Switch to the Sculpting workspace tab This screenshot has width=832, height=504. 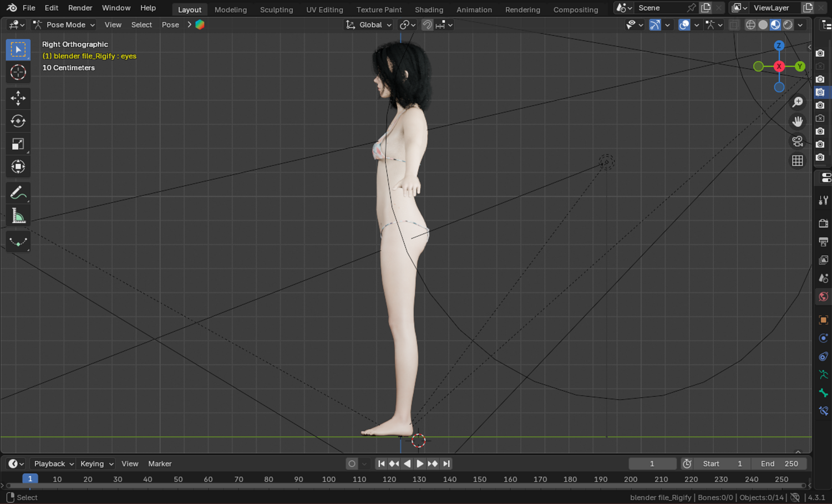point(276,9)
